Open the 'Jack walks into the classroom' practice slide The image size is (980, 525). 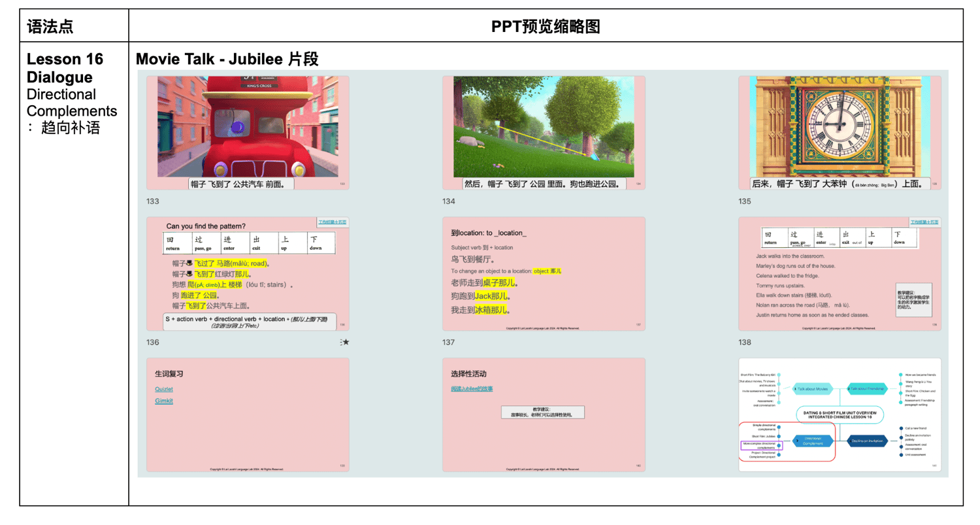click(840, 274)
